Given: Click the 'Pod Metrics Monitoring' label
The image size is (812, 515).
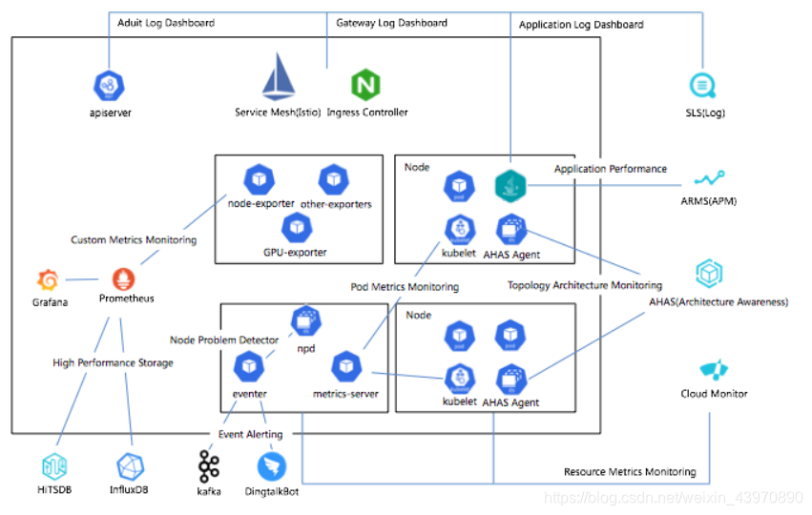Looking at the screenshot, I should [x=405, y=287].
